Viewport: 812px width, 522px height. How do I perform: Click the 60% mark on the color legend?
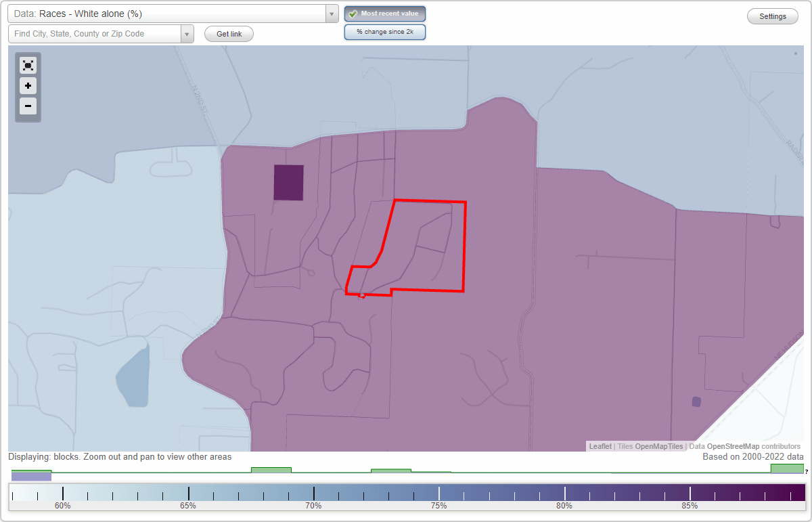point(63,505)
